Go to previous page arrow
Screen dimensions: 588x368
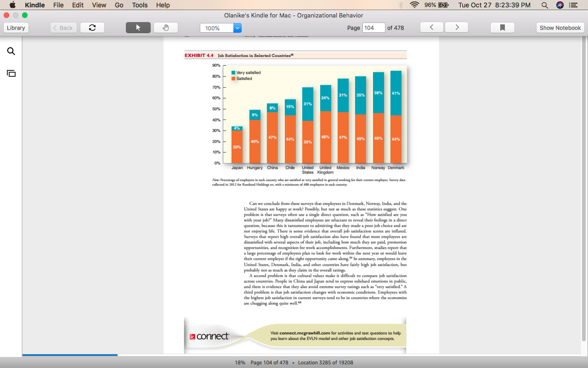[x=432, y=28]
